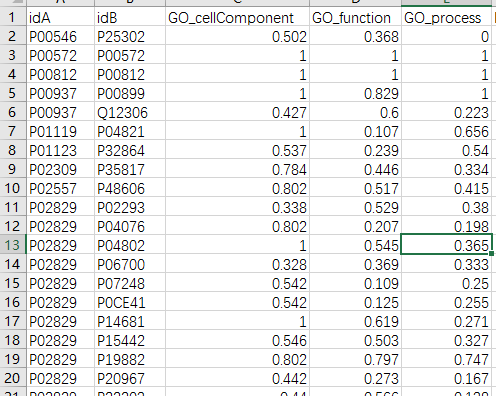Select the row 6 header
This screenshot has height=396, width=496.
[13, 112]
